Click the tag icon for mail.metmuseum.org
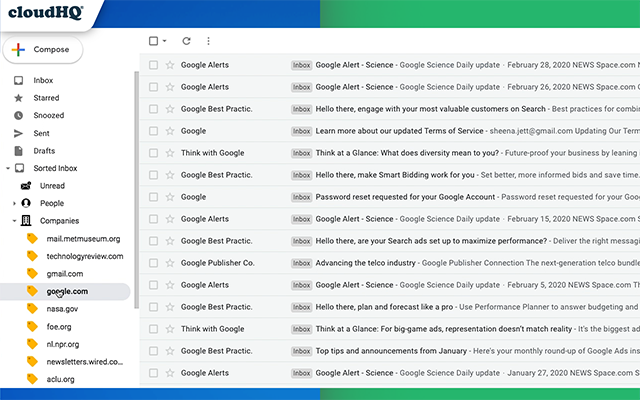This screenshot has height=400, width=640. click(x=32, y=238)
